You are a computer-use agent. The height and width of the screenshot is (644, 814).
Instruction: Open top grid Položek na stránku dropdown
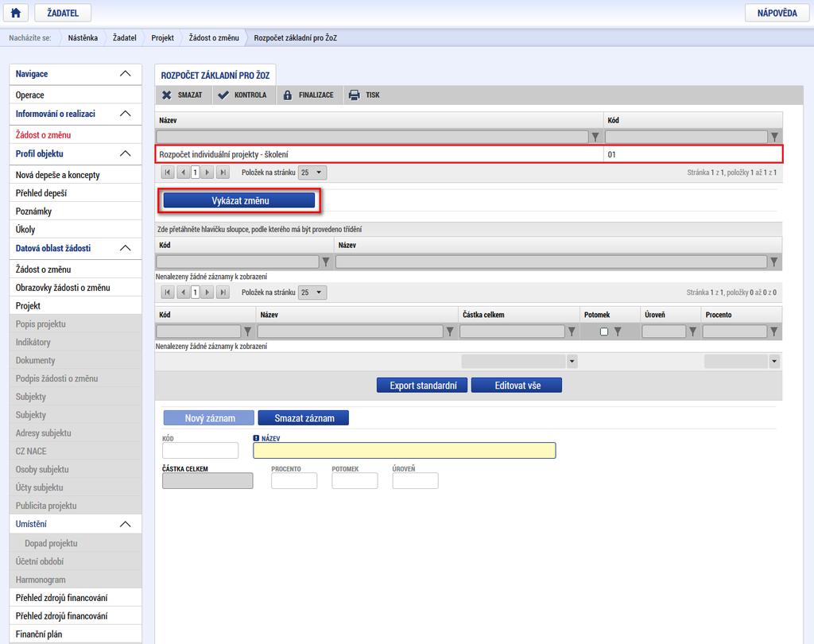tap(312, 173)
